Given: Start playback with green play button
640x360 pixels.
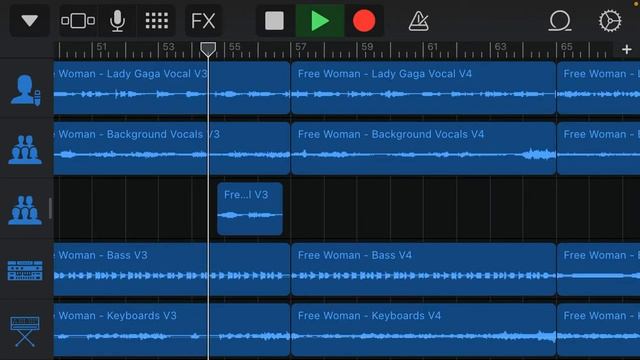Looking at the screenshot, I should 320,20.
